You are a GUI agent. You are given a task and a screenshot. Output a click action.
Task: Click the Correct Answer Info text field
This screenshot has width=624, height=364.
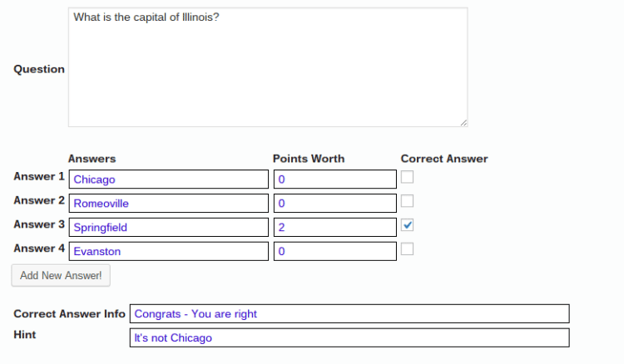point(349,313)
